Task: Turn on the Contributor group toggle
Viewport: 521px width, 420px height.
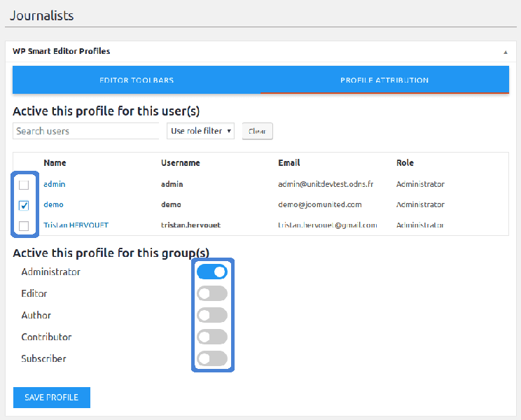Action: pyautogui.click(x=212, y=337)
